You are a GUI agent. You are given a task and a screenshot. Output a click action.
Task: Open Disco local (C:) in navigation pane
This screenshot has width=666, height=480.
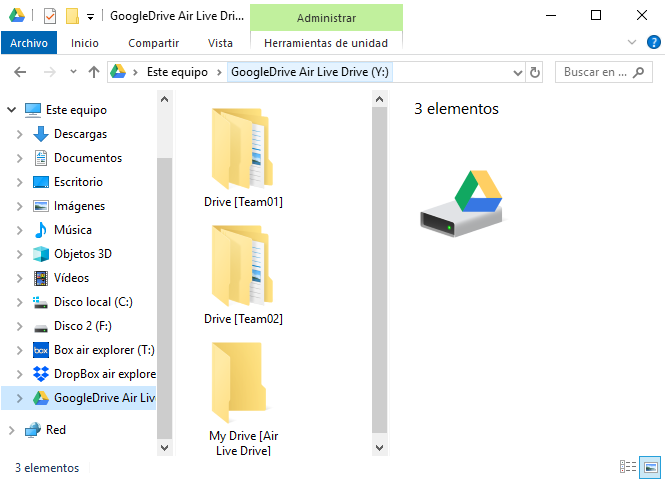click(x=93, y=302)
